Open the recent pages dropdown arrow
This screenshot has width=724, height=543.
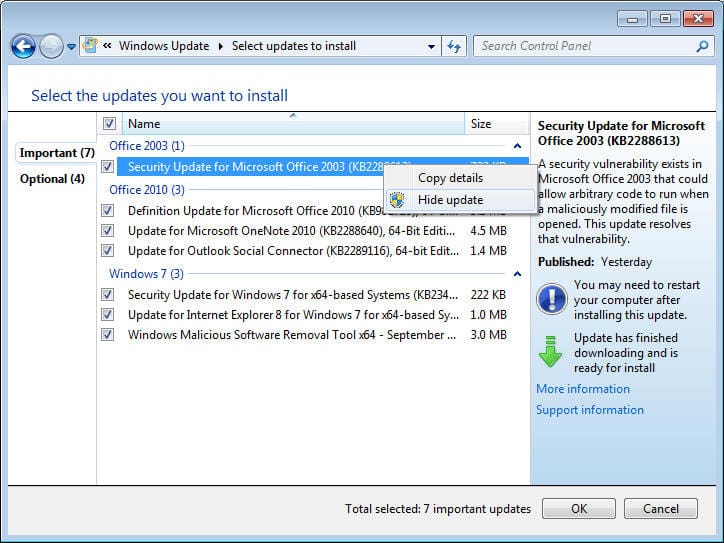[72, 47]
